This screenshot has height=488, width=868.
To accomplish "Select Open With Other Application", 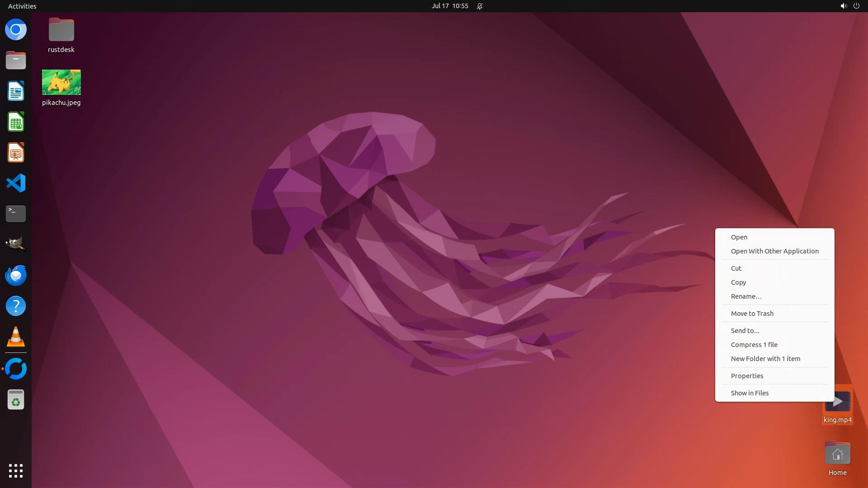I will [774, 251].
